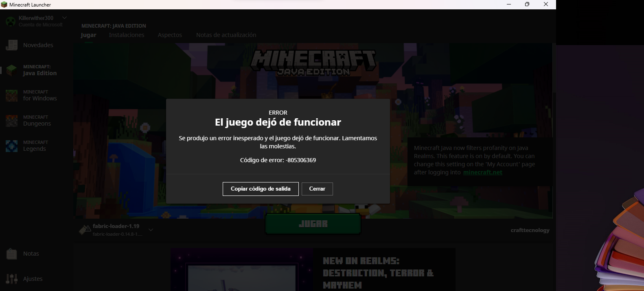This screenshot has height=291, width=644.
Task: Switch to the Jugar tab
Action: click(x=88, y=35)
